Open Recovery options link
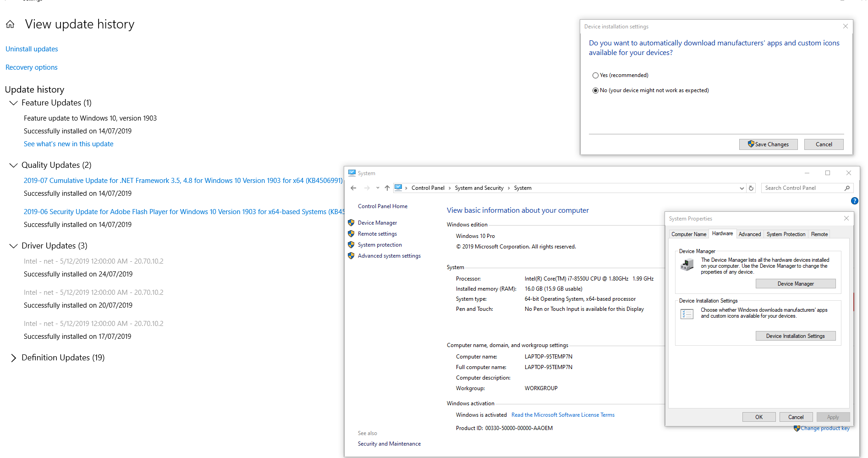This screenshot has width=868, height=458. 32,67
